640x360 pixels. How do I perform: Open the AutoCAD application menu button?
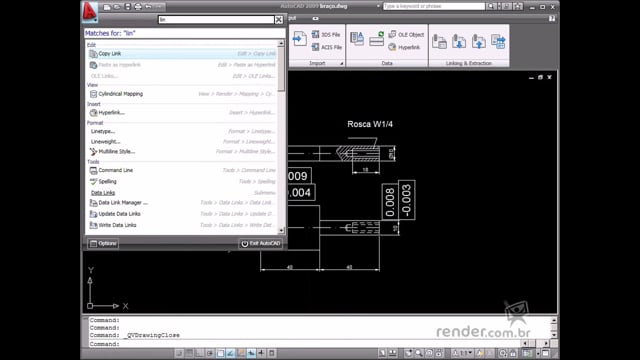coord(90,11)
